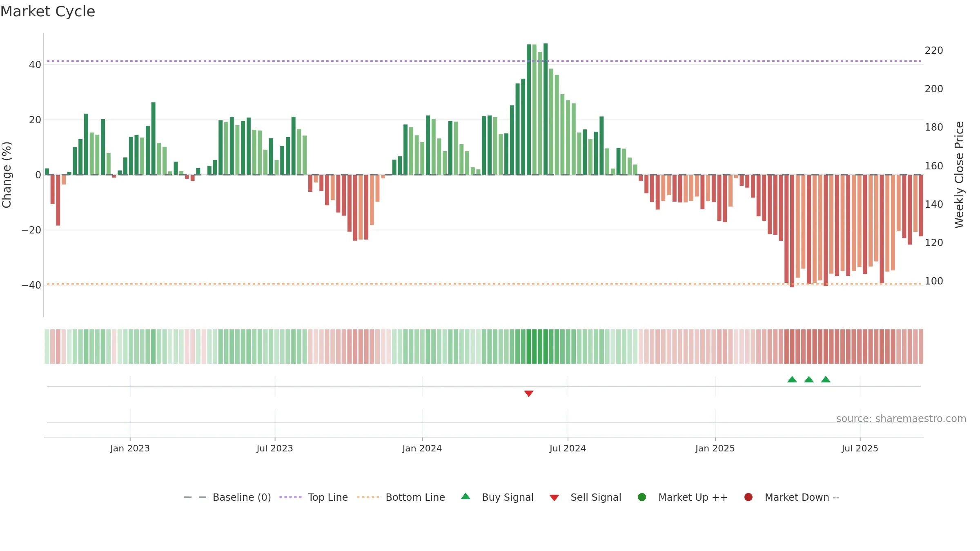Click the tallest dark green bar near 47%
The height and width of the screenshot is (551, 980).
(546, 109)
